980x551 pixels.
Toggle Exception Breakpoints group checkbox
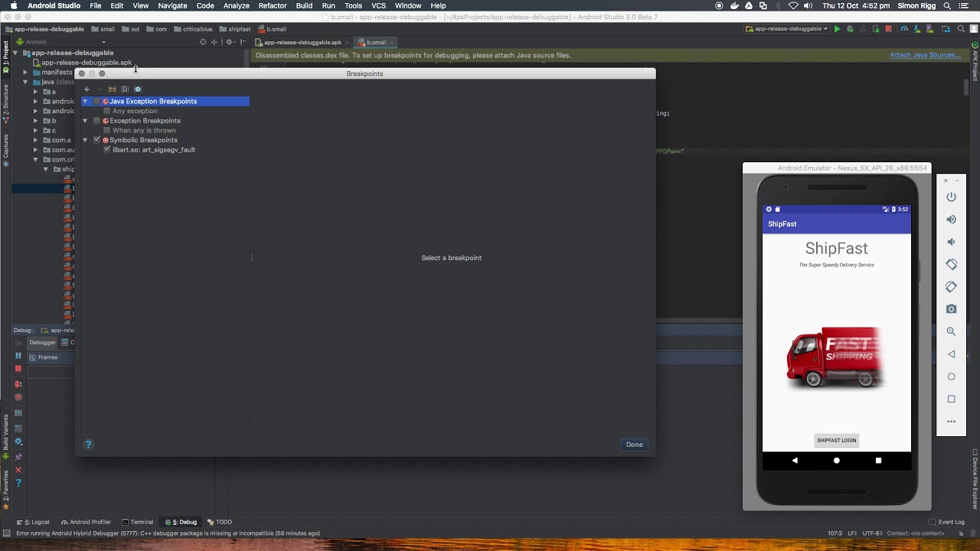click(96, 121)
